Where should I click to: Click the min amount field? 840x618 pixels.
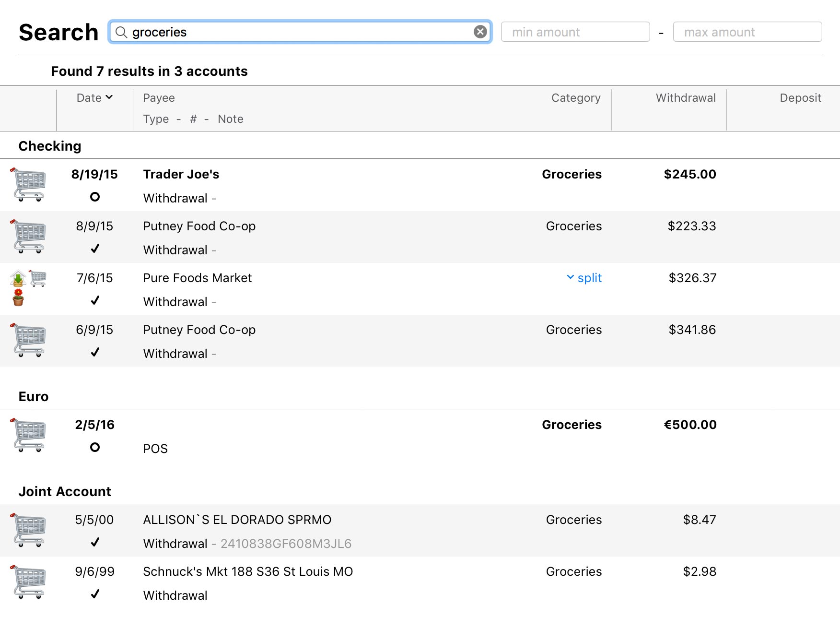coord(575,32)
